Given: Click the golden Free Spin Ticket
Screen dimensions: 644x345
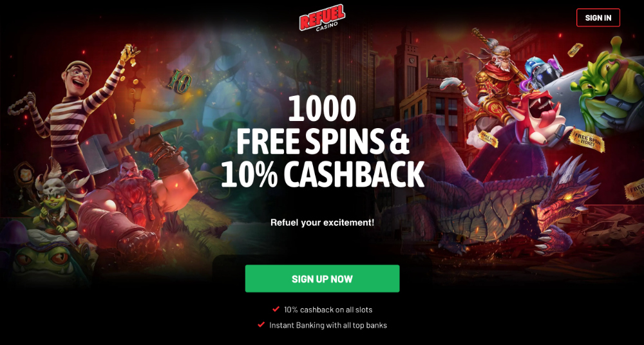Looking at the screenshot, I should (x=587, y=140).
